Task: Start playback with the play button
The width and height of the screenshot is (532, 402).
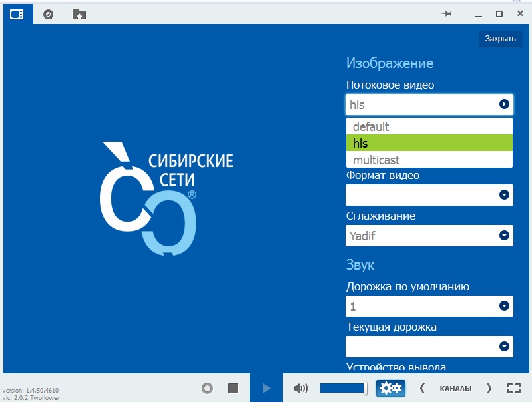Action: pyautogui.click(x=267, y=388)
